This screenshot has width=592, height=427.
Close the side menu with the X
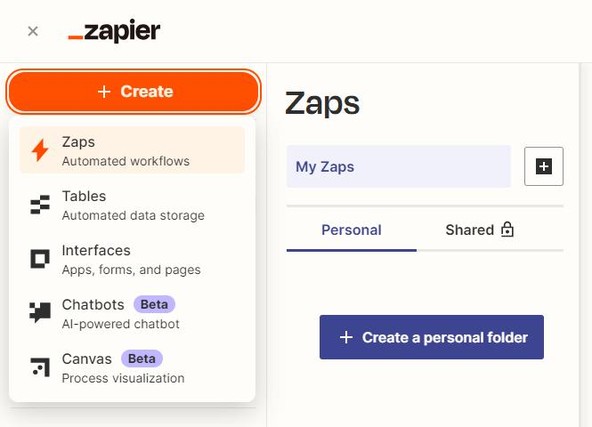[33, 31]
